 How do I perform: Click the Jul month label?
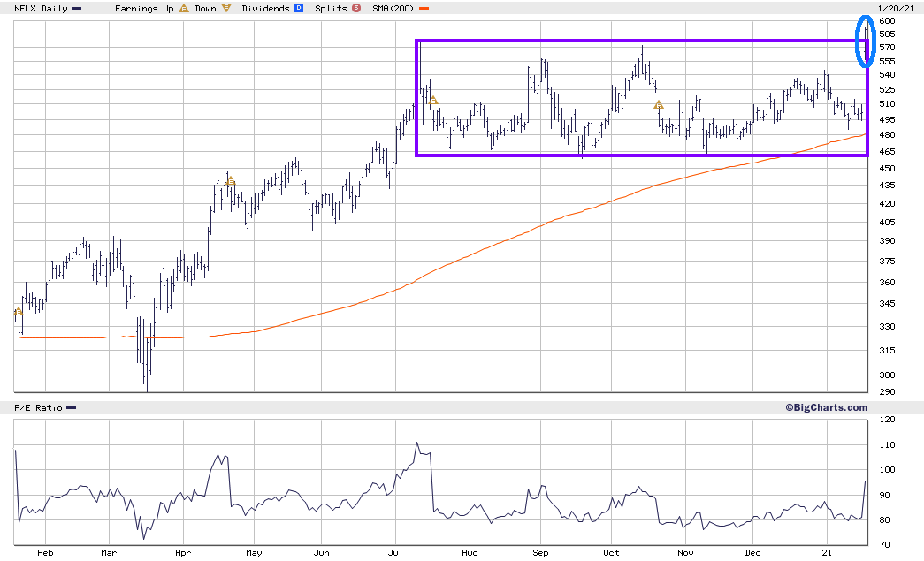(x=395, y=553)
